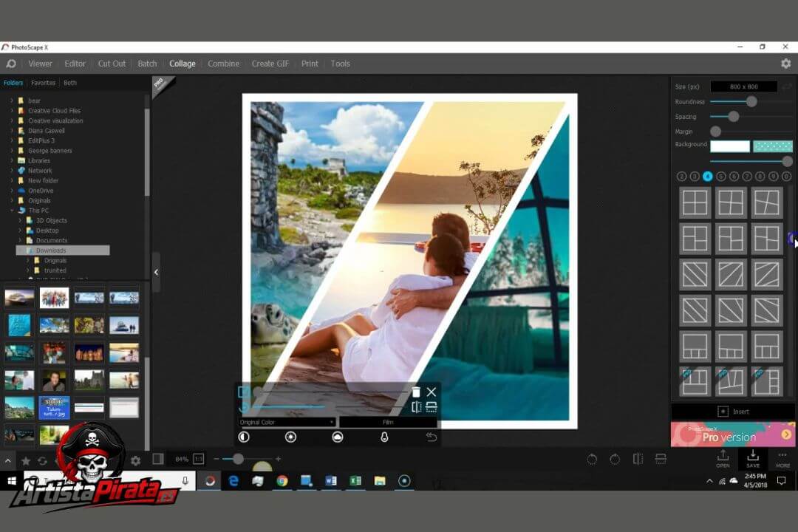Zoom in with the plus icon
798x532 pixels.
(x=278, y=459)
